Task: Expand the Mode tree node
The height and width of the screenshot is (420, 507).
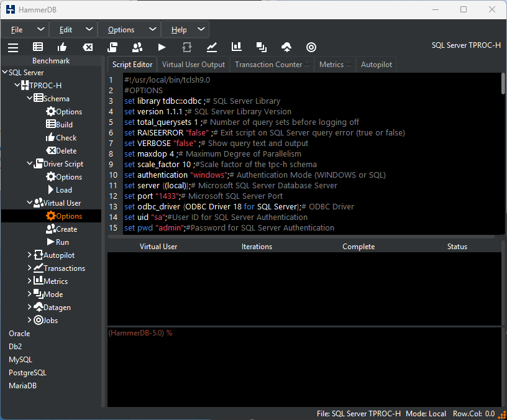Action: (30, 294)
